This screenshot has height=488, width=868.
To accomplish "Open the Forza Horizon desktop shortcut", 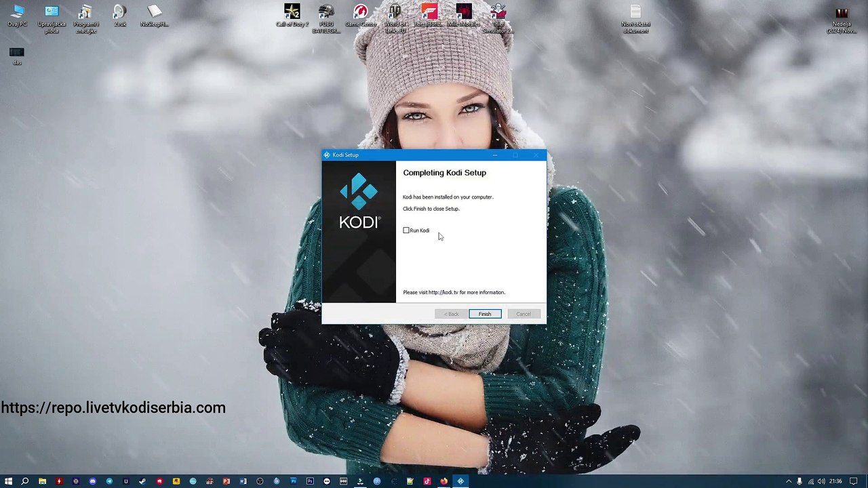I will 429,14.
